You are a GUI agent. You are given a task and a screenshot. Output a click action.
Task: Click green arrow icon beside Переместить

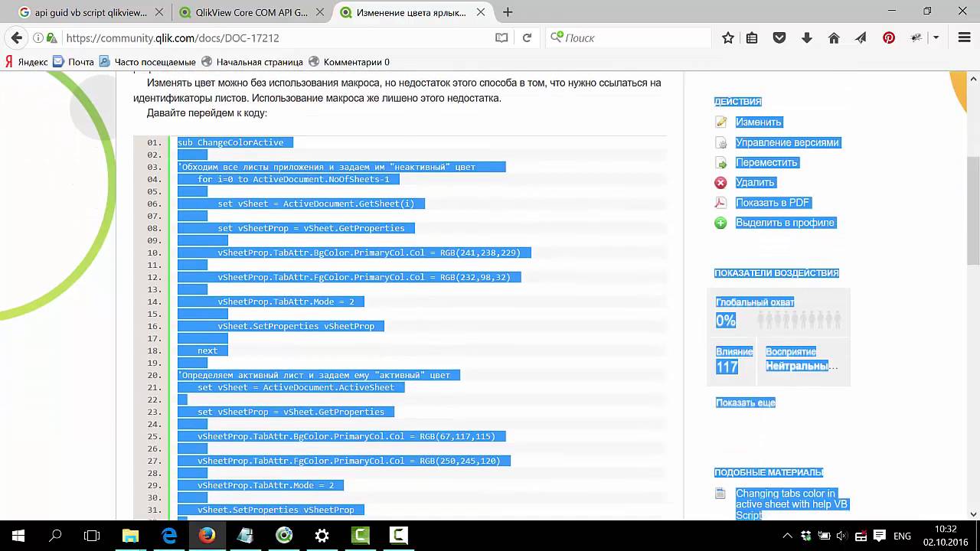coord(720,162)
